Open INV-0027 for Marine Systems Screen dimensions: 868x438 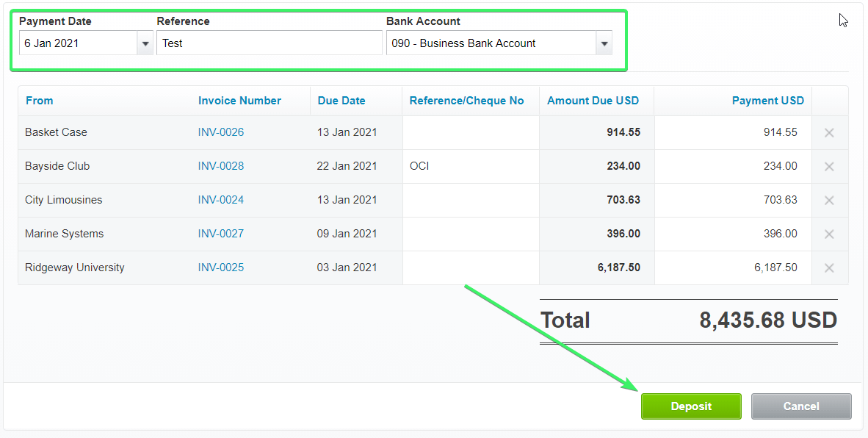click(x=221, y=234)
